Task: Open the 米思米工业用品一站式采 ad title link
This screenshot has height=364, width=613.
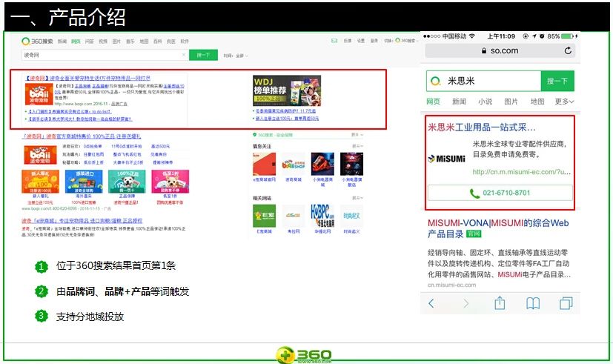Action: point(481,128)
